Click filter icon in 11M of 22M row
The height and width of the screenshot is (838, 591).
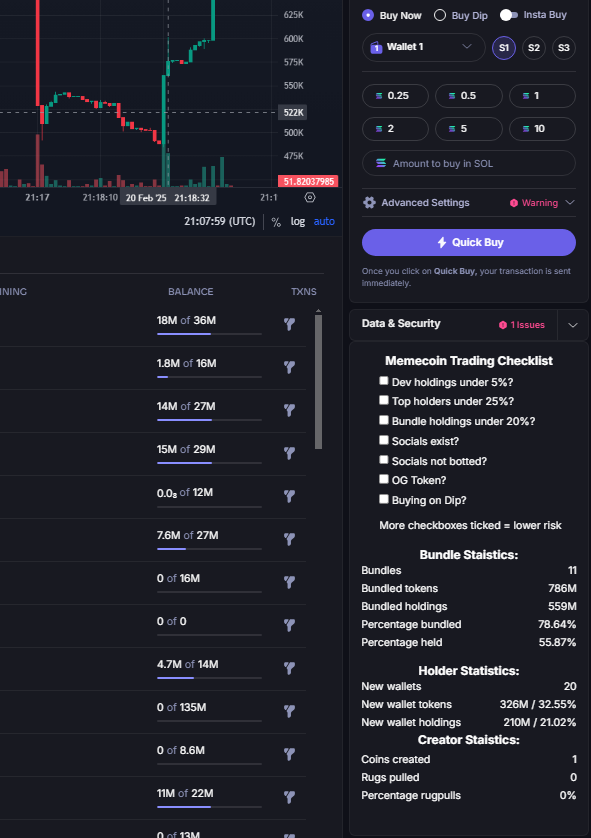[x=290, y=797]
